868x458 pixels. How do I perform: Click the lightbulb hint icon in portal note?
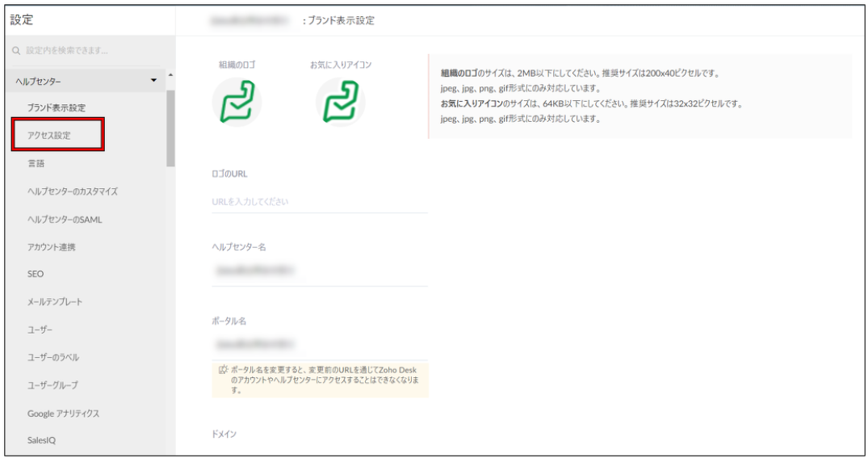[x=223, y=370]
